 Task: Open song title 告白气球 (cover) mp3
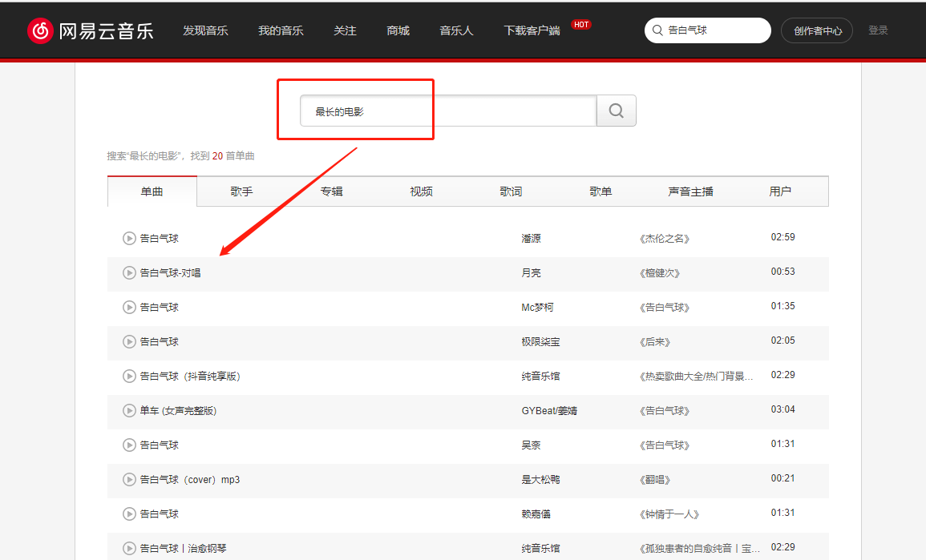tap(189, 480)
